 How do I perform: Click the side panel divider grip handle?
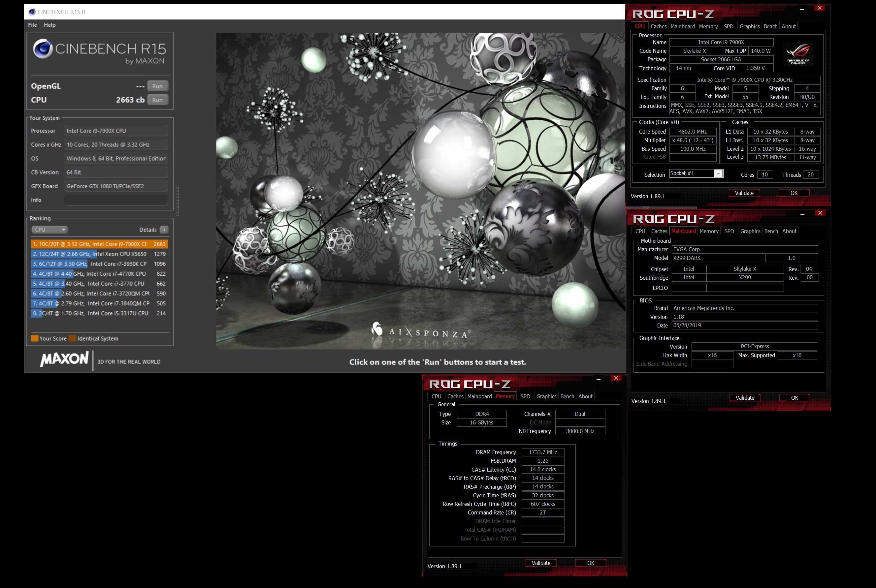[178, 201]
